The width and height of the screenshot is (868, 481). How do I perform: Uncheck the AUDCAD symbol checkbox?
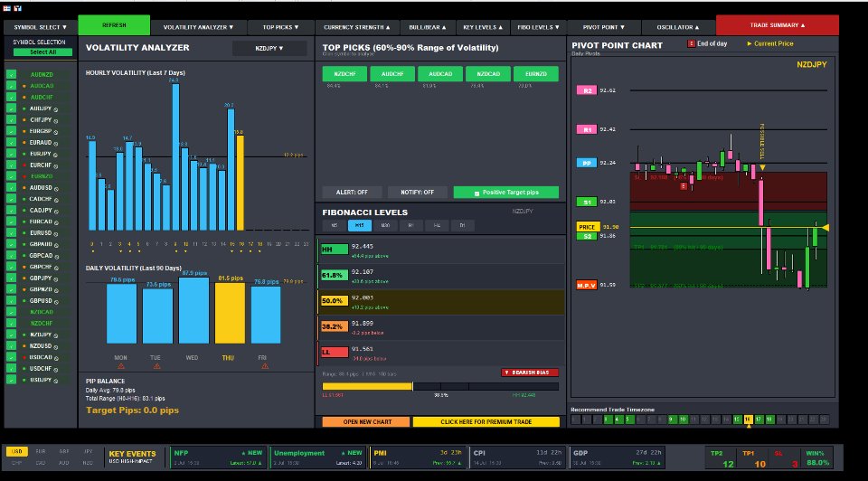tap(11, 86)
